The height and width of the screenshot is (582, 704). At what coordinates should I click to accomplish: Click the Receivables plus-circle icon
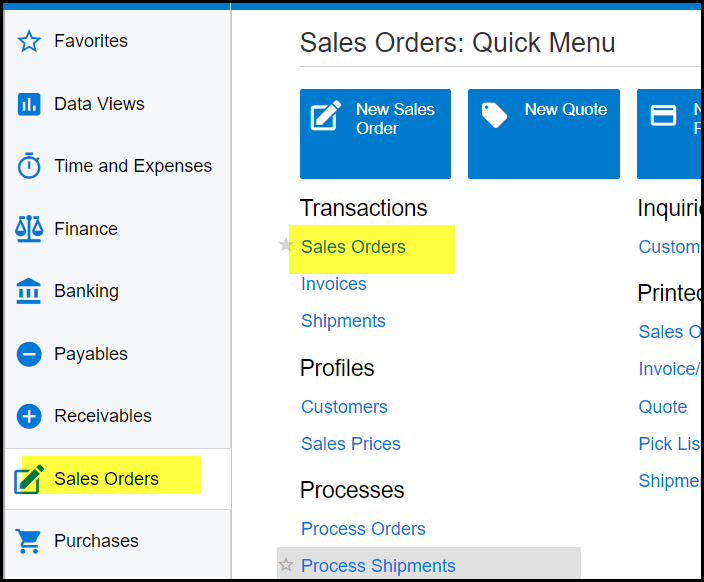30,416
